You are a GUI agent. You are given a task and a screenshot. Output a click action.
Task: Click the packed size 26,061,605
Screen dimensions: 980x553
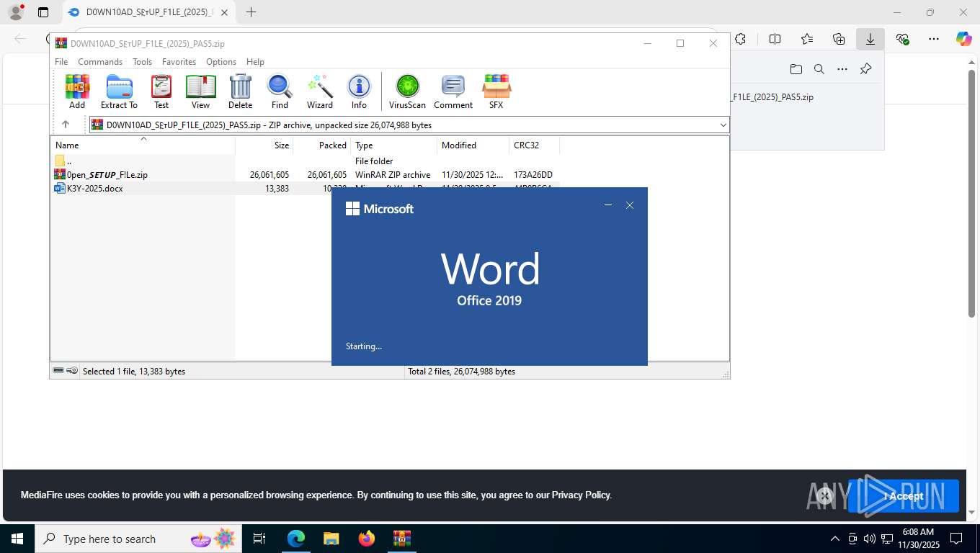point(326,175)
